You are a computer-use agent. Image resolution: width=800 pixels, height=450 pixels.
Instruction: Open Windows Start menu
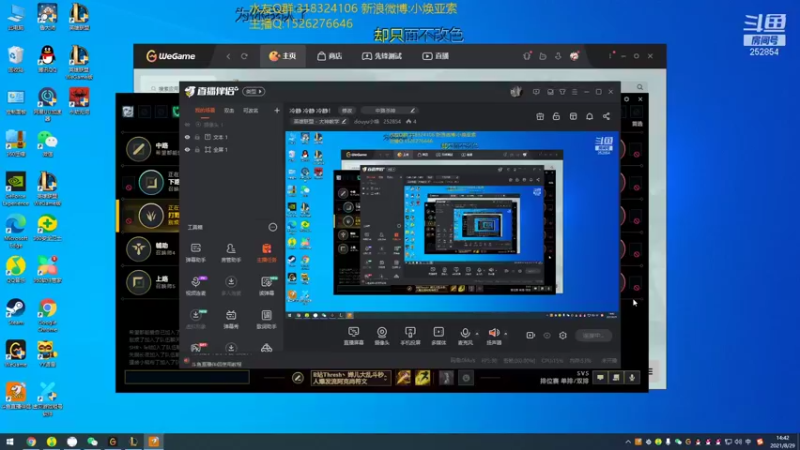pos(10,442)
